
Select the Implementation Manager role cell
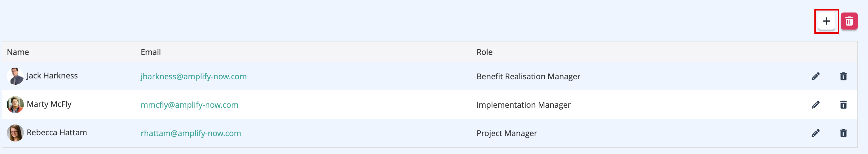pyautogui.click(x=523, y=105)
